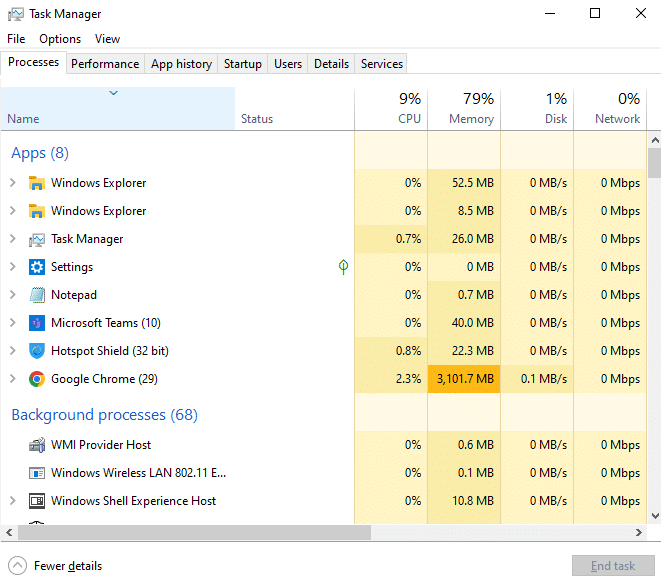The width and height of the screenshot is (661, 583).
Task: Switch to the Performance tab
Action: [105, 64]
